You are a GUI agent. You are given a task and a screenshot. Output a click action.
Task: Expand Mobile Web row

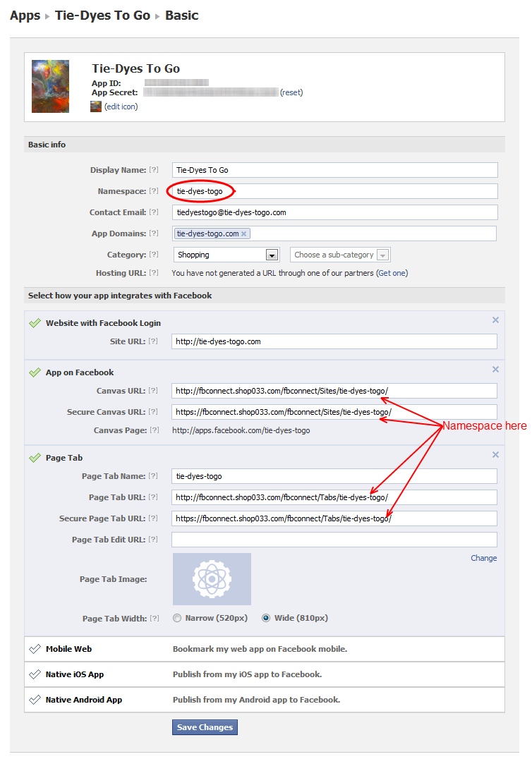(x=265, y=649)
